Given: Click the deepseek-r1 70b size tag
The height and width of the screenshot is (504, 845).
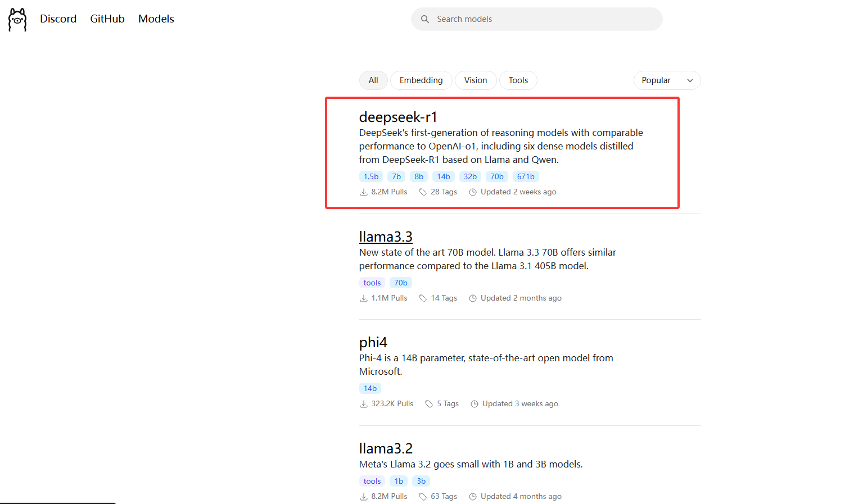Looking at the screenshot, I should click(497, 176).
